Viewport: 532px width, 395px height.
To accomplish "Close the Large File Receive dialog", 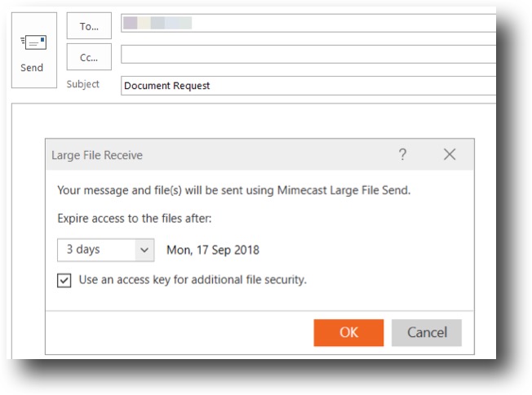I will pos(449,155).
